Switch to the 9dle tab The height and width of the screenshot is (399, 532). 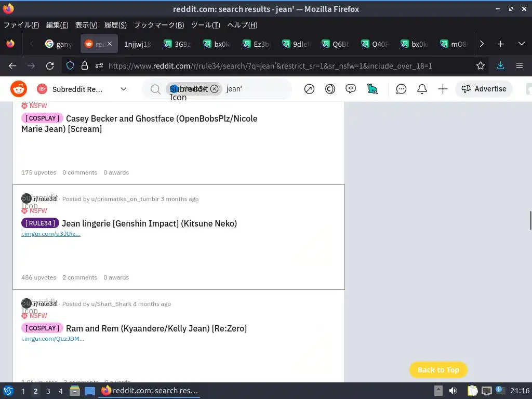[x=296, y=44]
